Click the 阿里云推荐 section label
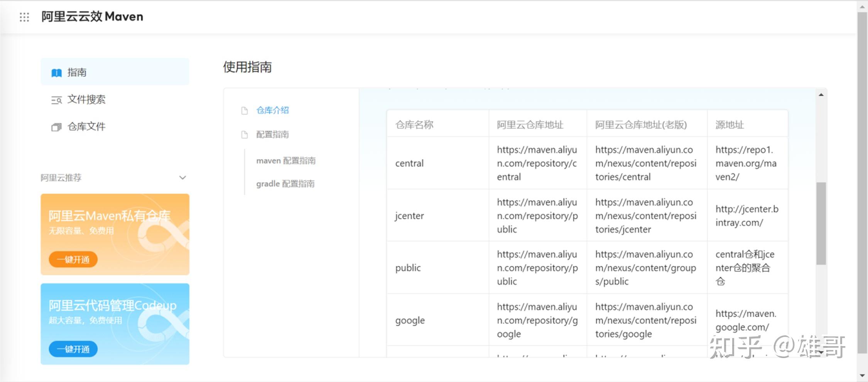This screenshot has height=382, width=868. 61,177
